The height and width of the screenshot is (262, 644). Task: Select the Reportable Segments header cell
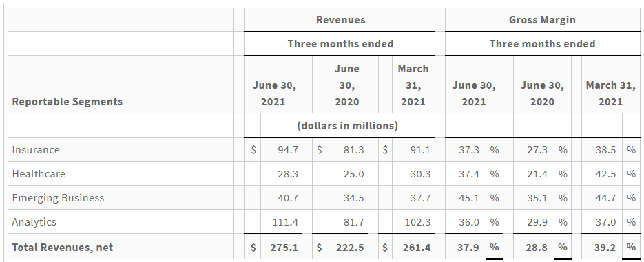pyautogui.click(x=67, y=102)
